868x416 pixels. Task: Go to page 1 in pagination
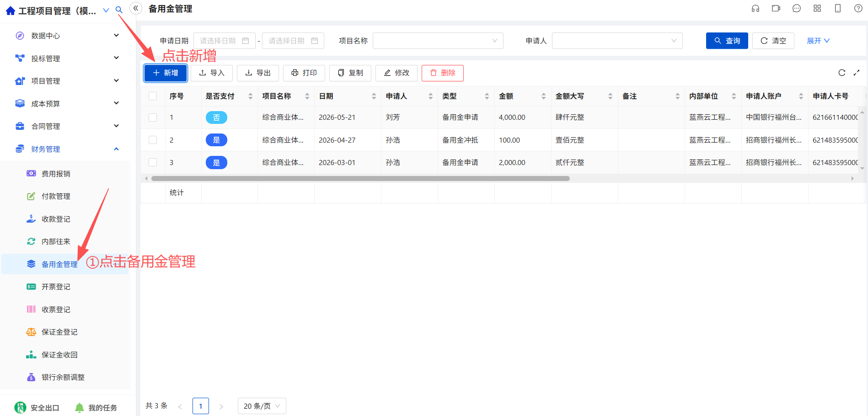[201, 406]
